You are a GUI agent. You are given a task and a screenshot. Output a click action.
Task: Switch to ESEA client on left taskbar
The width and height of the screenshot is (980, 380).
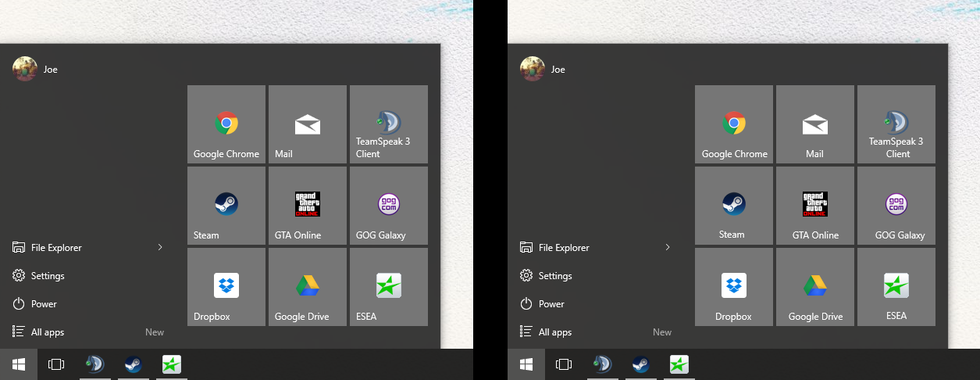click(171, 364)
